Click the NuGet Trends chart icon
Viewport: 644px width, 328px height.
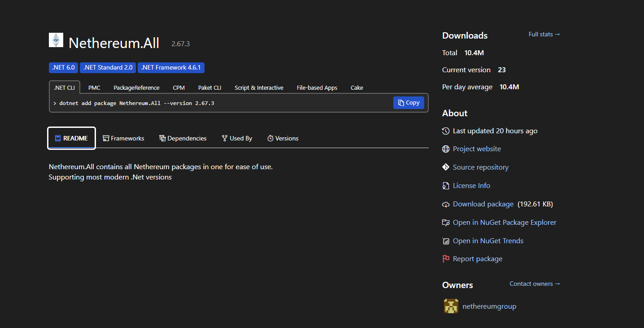coord(445,241)
